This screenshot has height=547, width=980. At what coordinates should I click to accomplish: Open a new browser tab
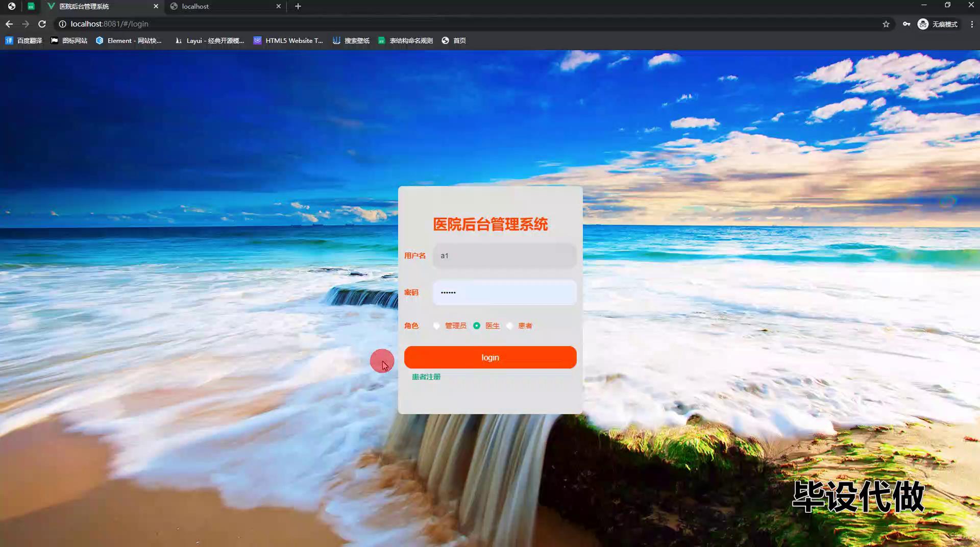point(298,6)
